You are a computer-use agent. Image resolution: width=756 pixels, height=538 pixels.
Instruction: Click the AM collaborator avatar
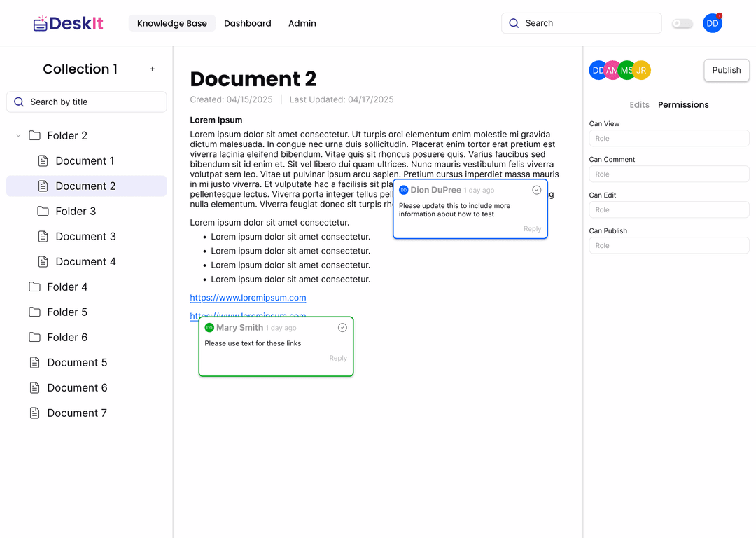[612, 71]
